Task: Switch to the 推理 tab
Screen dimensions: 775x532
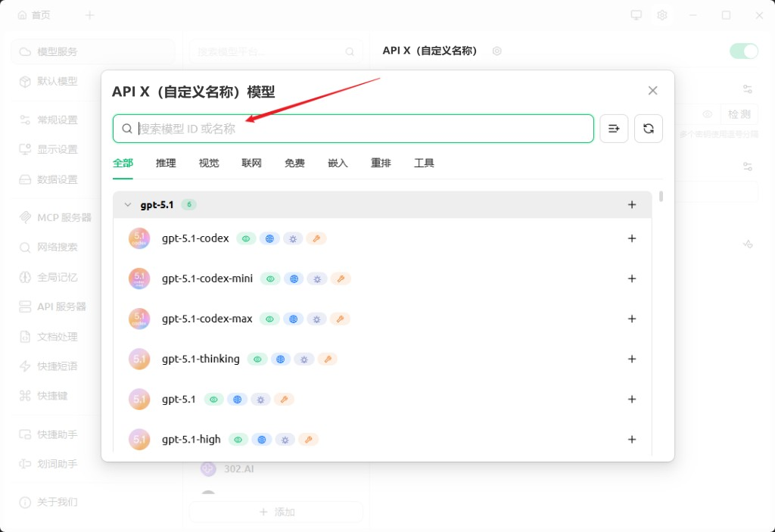Action: [x=166, y=163]
